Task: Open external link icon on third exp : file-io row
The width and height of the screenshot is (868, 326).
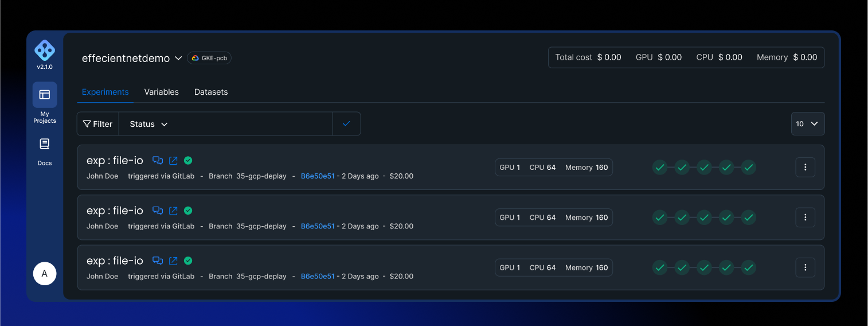Action: (173, 261)
